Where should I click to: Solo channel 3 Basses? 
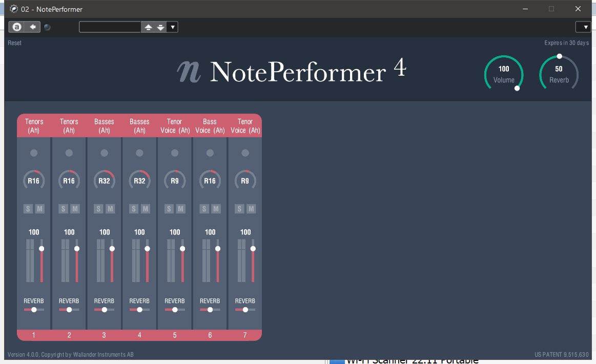pyautogui.click(x=98, y=209)
